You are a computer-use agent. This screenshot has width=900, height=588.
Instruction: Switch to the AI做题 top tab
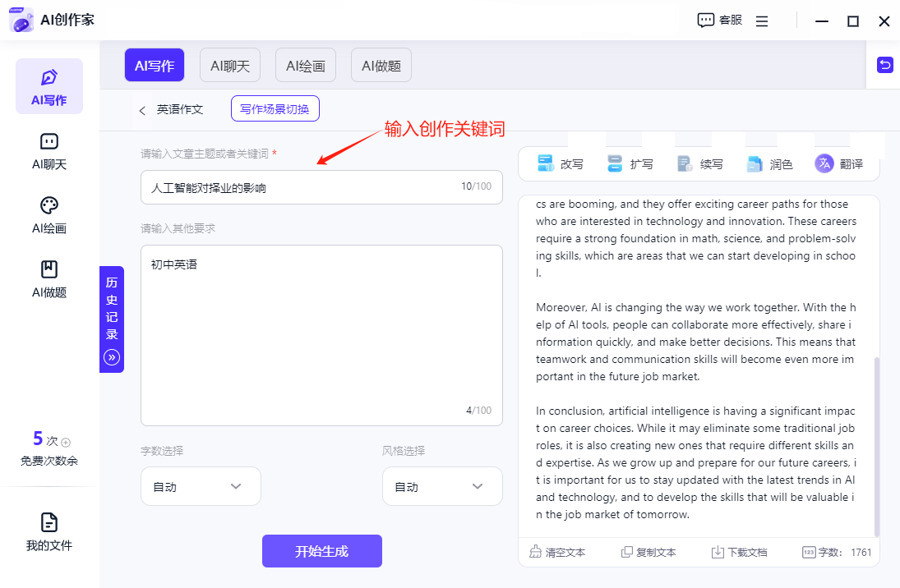click(381, 66)
